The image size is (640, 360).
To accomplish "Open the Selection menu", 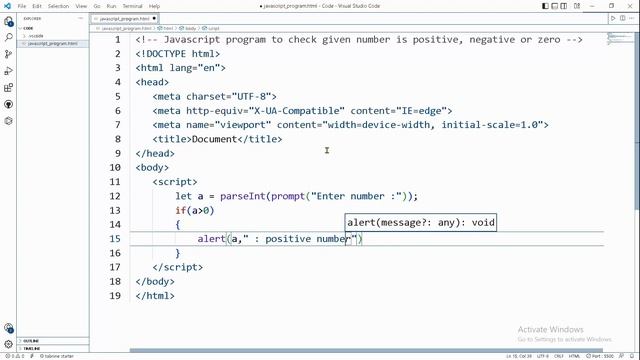I will [58, 6].
